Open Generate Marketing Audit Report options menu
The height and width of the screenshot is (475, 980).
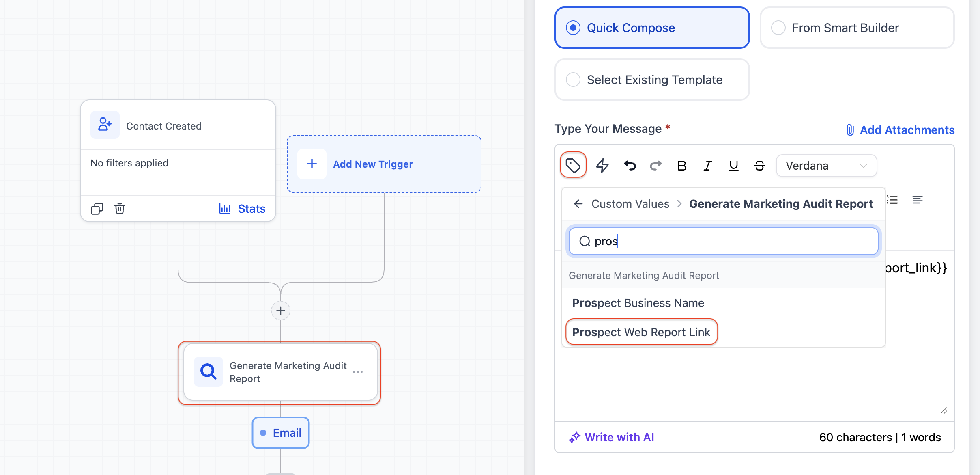(x=358, y=372)
